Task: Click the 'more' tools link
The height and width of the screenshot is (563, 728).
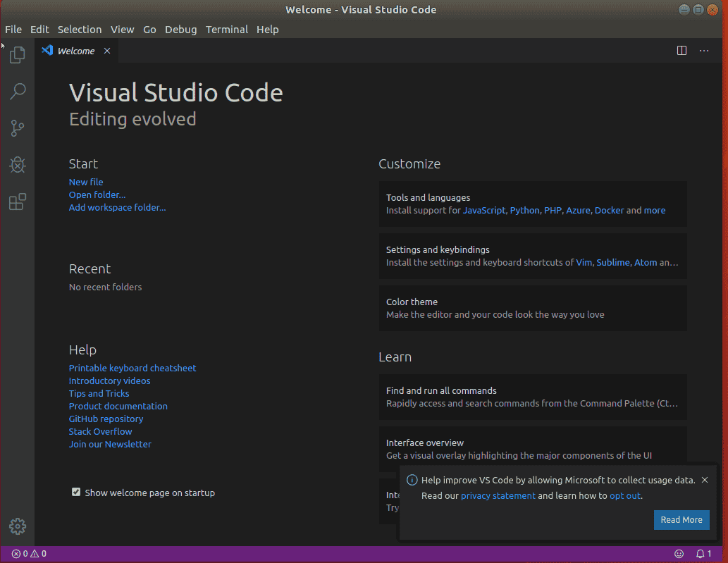Action: pos(655,210)
